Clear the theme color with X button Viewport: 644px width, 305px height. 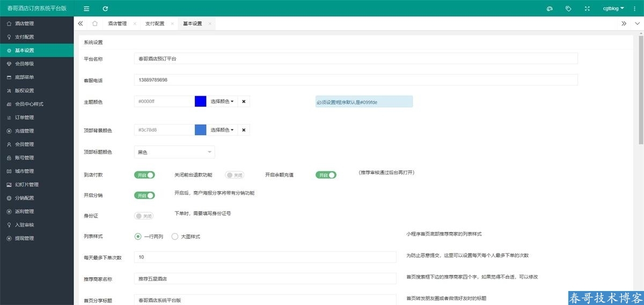tap(244, 101)
